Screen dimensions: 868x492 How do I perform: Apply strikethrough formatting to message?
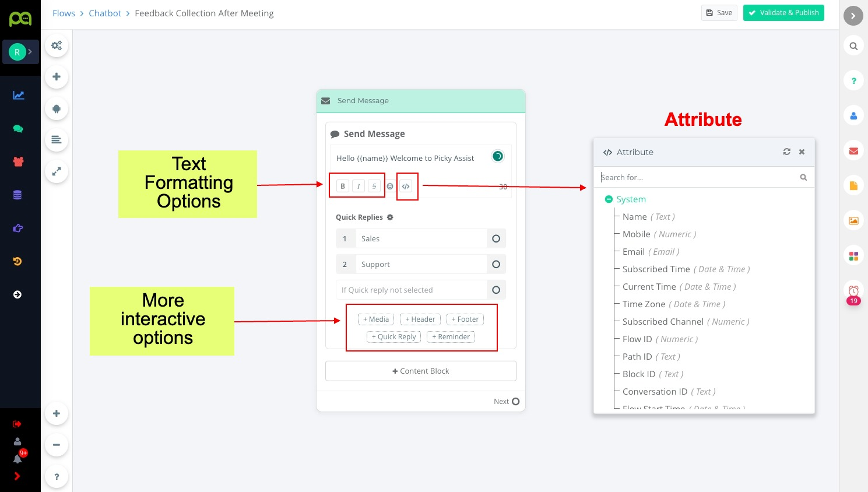[374, 186]
